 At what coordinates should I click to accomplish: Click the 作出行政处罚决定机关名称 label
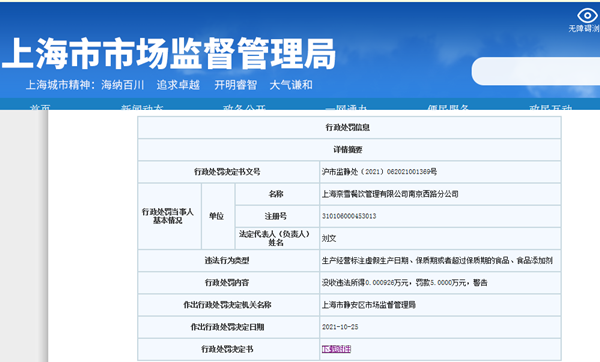[x=227, y=305]
